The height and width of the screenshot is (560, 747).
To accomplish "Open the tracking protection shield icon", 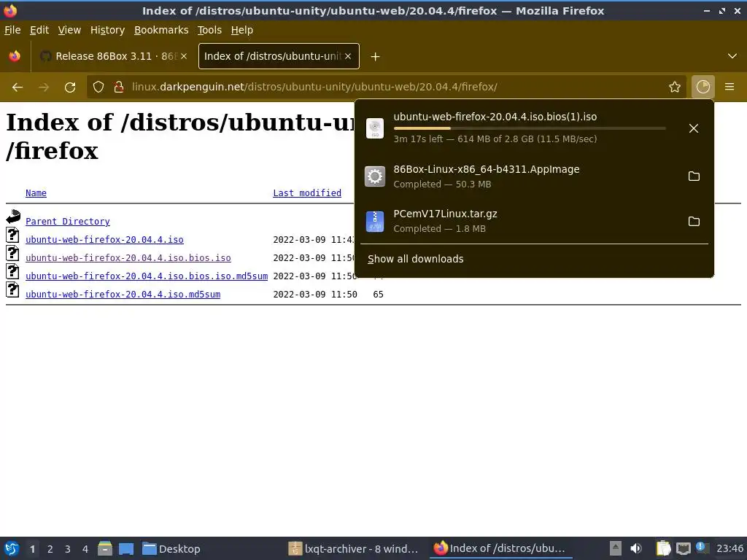I will [98, 87].
